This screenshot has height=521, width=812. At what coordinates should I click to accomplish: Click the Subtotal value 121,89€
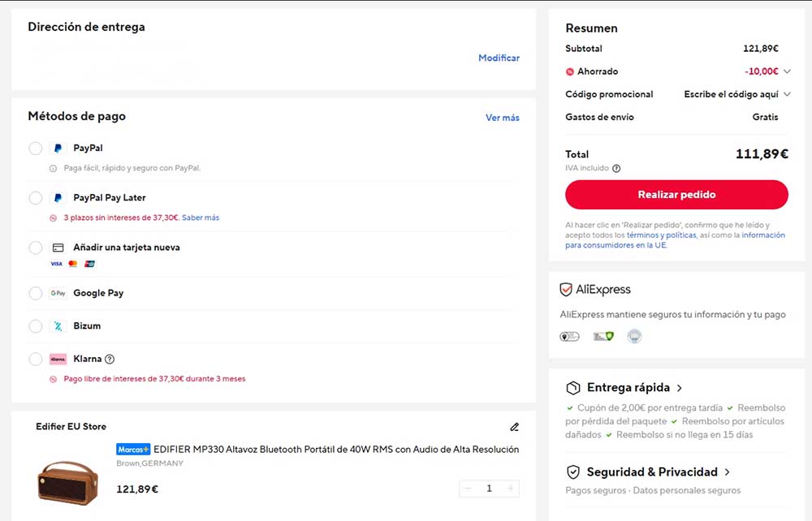(760, 50)
